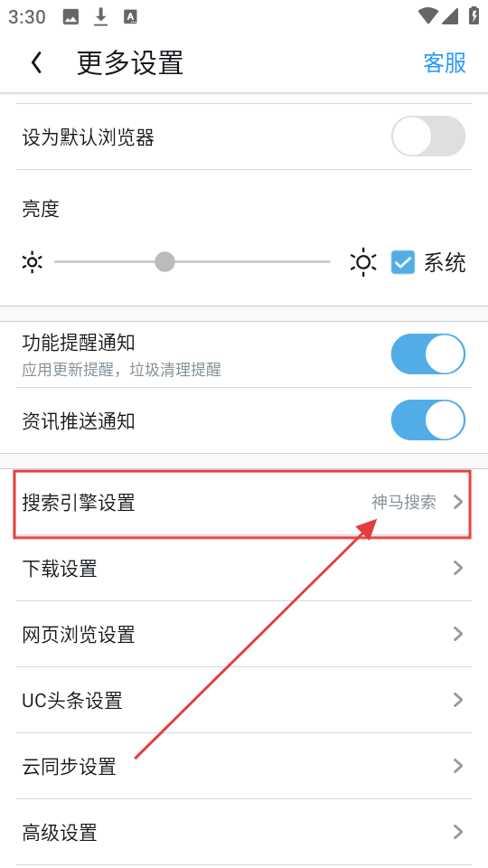This screenshot has height=868, width=488.
Task: Tap the keyboard 'A' status icon
Action: pyautogui.click(x=130, y=17)
